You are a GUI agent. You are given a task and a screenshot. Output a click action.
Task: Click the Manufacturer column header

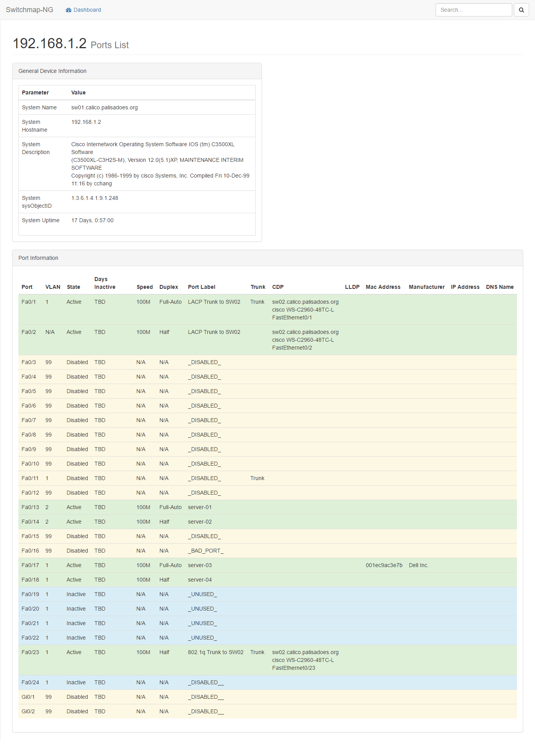[x=427, y=287]
